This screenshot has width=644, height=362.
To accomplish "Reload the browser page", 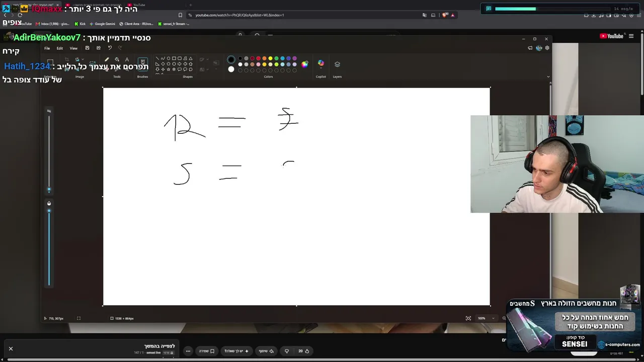I will [20, 15].
